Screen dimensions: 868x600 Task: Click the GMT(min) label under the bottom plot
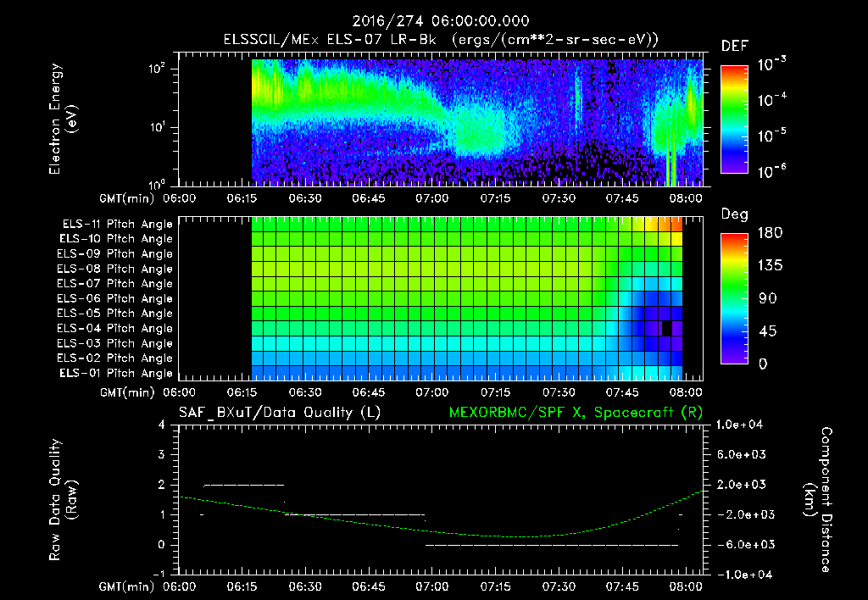pos(127,586)
